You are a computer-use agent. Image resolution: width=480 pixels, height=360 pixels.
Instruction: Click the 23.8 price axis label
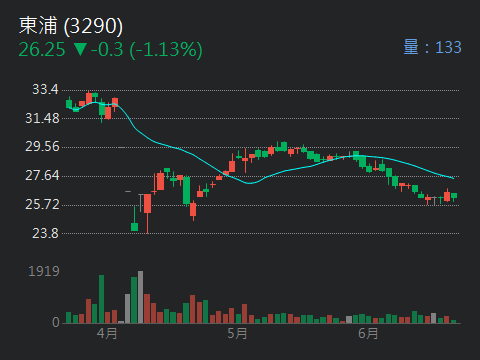coord(45,233)
